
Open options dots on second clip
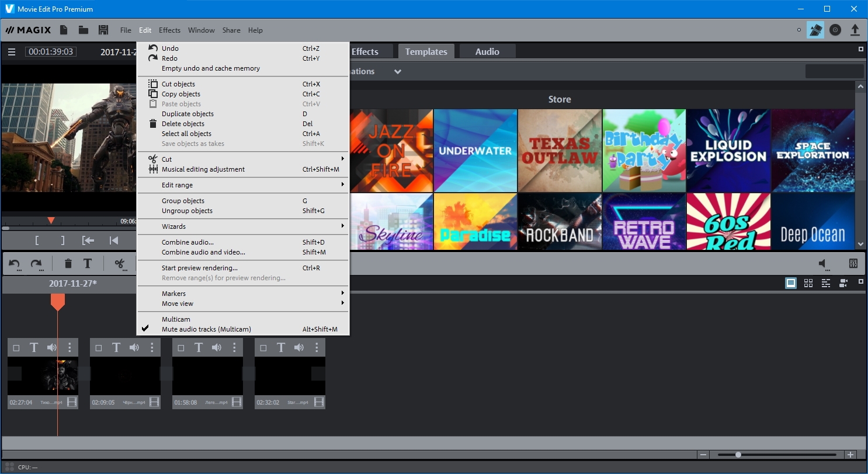[x=152, y=348]
